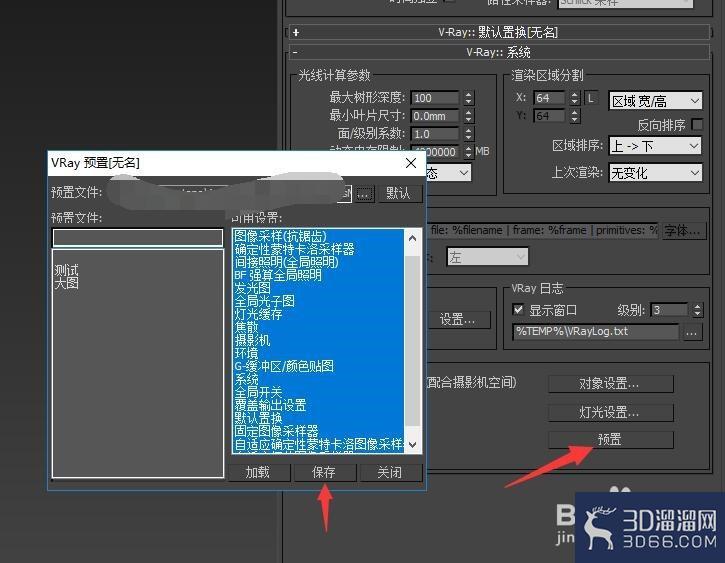Click the spinner of Y region size
Viewport: 725px width, 563px height.
pyautogui.click(x=575, y=116)
